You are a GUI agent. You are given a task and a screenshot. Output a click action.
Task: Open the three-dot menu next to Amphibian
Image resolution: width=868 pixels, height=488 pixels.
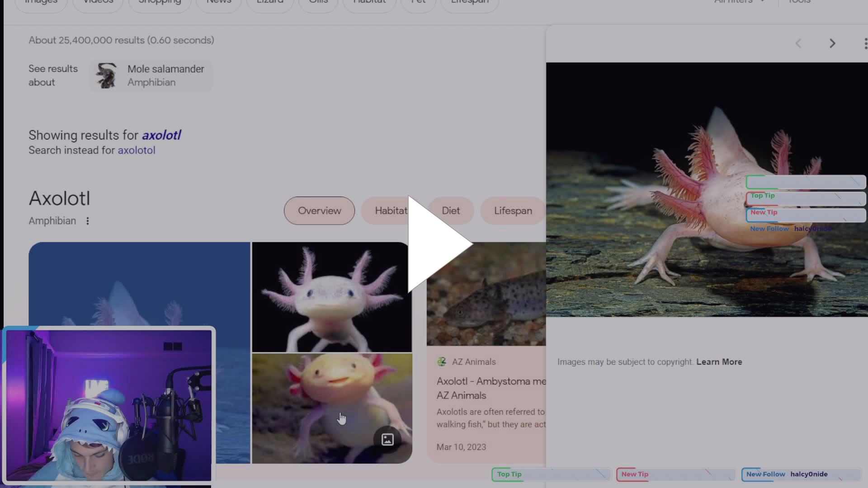click(x=88, y=221)
